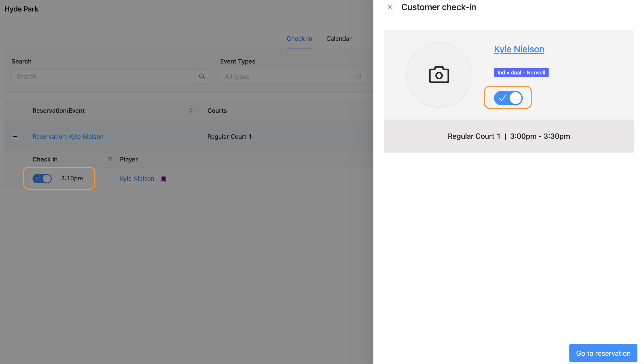
Task: Toggle the 3:10pm check-in switch in table
Action: 42,178
